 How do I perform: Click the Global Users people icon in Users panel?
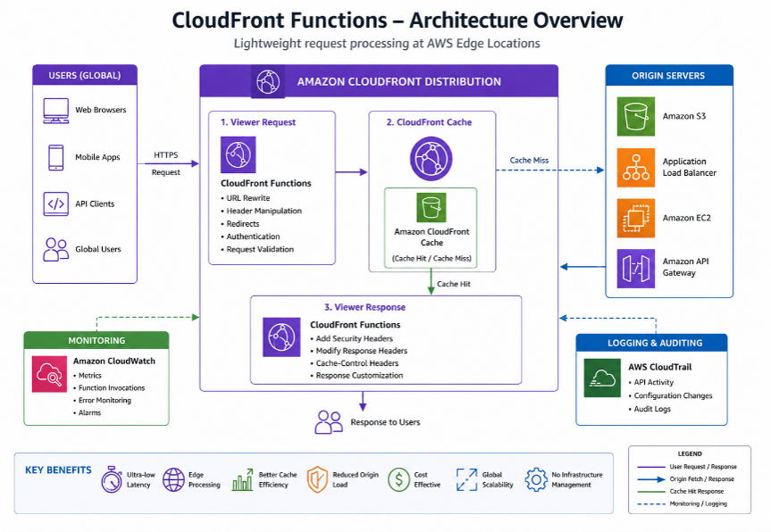point(55,250)
